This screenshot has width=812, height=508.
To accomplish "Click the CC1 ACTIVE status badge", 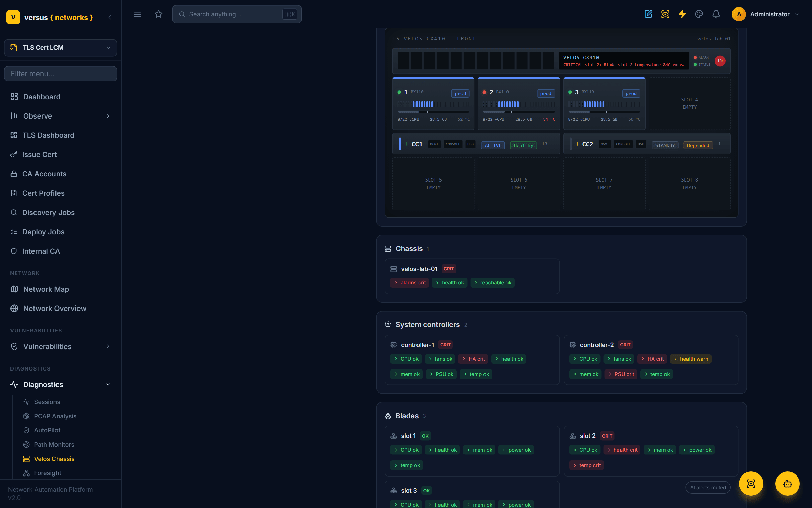I will pyautogui.click(x=493, y=145).
